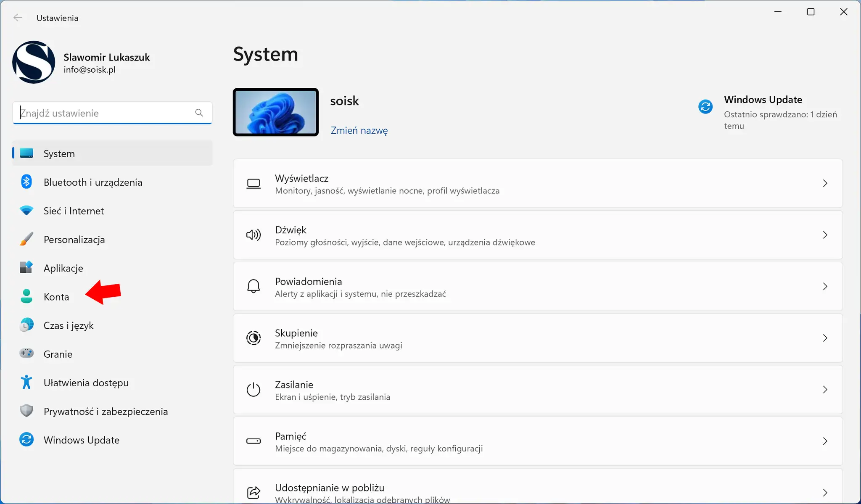Image resolution: width=861 pixels, height=504 pixels.
Task: Open Bluetooth i urządzenia settings via its icon
Action: coord(26,182)
